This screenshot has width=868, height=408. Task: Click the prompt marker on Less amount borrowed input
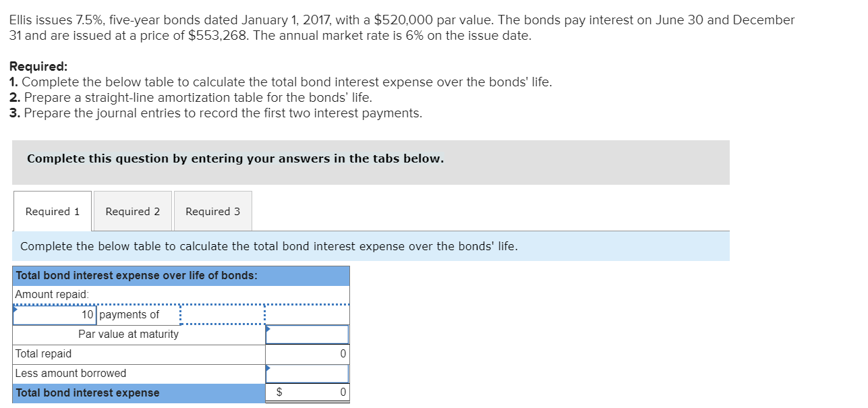coord(269,369)
